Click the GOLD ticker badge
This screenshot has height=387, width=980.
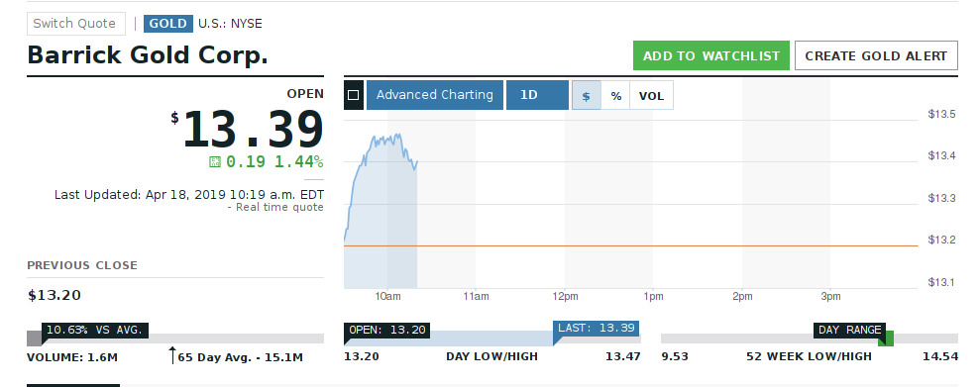coord(168,24)
